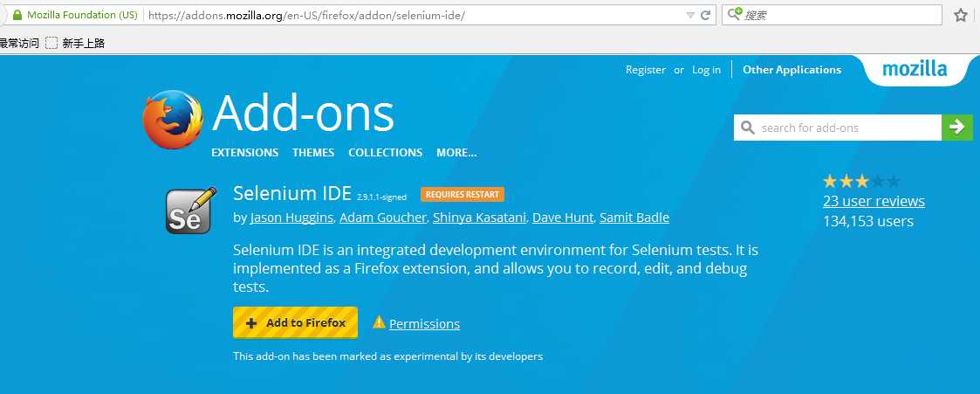Bookmark this page with the star icon
This screenshot has height=394, width=980.
[961, 15]
